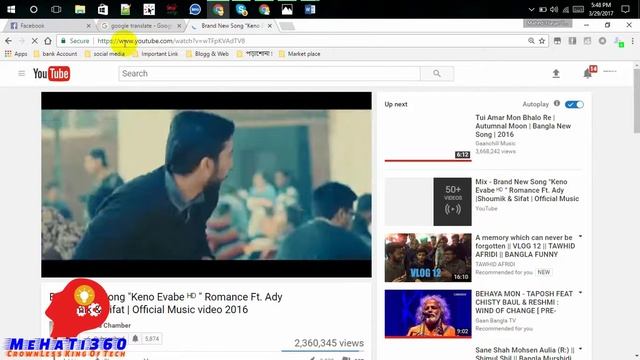Click the main video player frame

click(x=206, y=184)
